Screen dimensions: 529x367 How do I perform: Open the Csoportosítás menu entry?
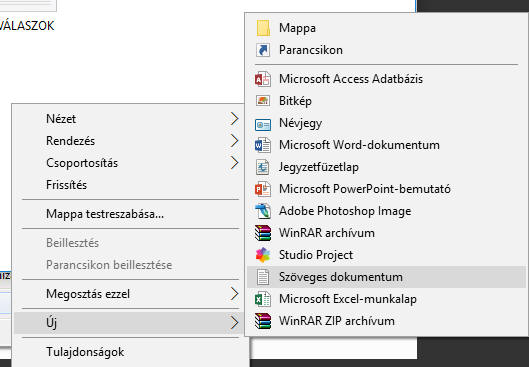(129, 163)
